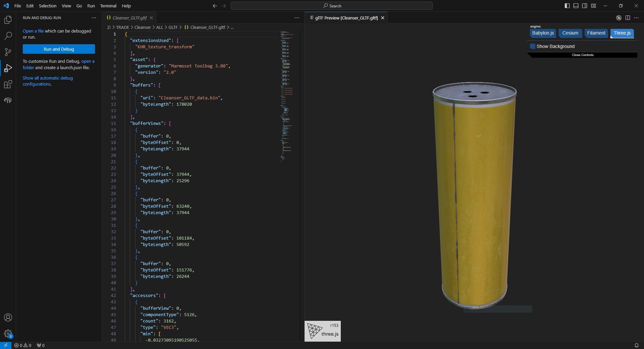
Task: Click the remote window indicator in status bar
Action: 5,345
